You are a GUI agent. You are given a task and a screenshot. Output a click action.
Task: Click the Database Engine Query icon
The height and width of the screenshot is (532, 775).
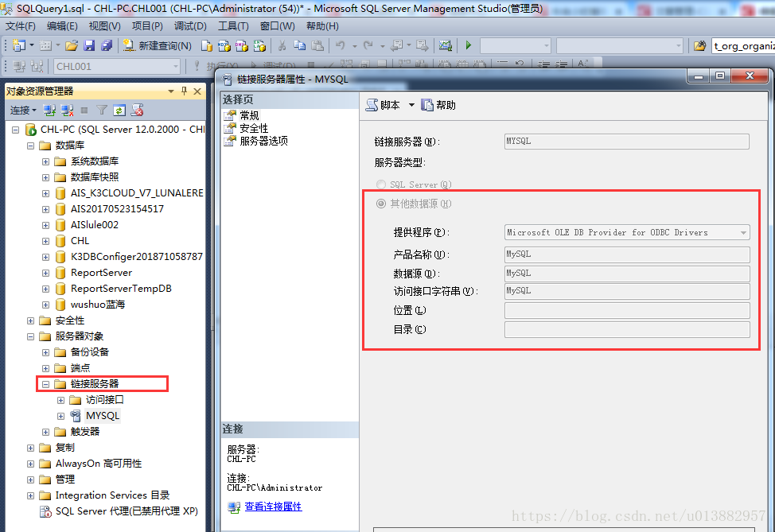tap(207, 46)
